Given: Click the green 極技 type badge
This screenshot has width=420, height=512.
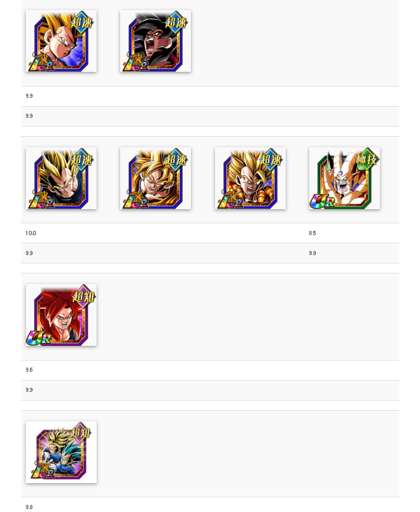Looking at the screenshot, I should point(367,159).
